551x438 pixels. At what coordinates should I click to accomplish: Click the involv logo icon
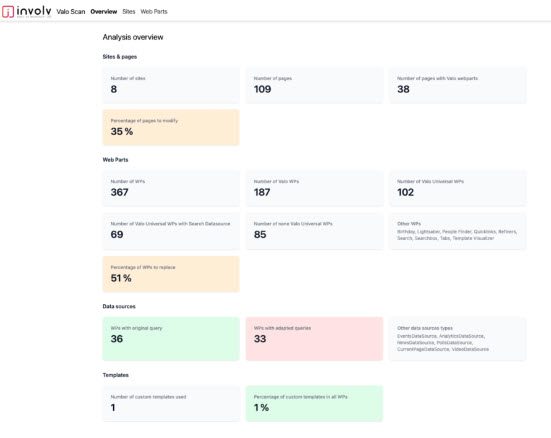pos(8,12)
